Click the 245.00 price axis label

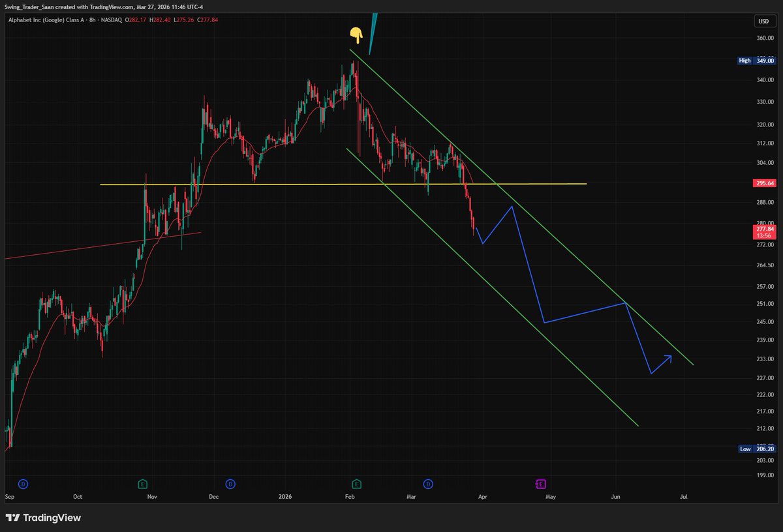click(765, 322)
